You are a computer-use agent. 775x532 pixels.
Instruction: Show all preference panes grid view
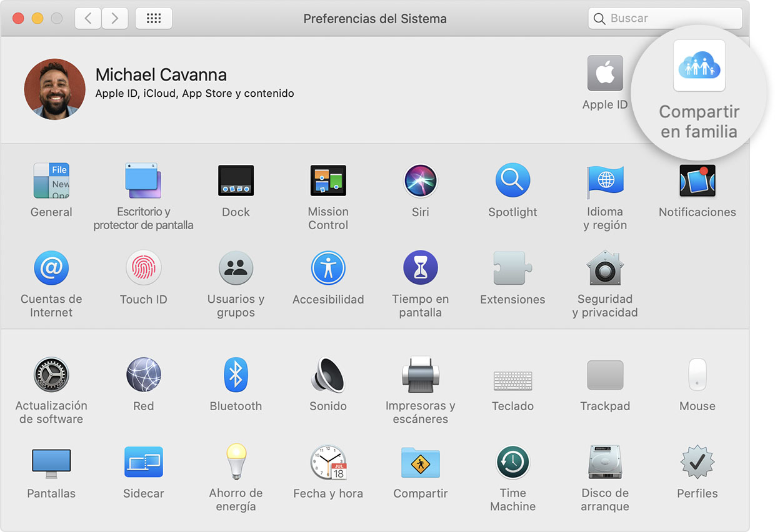pyautogui.click(x=153, y=18)
